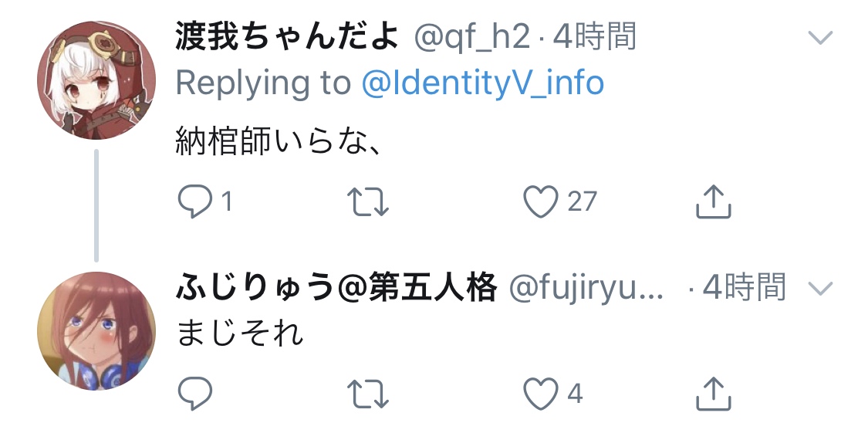The height and width of the screenshot is (423, 868).
Task: Open the @IdentityV_info profile link
Action: click(x=483, y=83)
